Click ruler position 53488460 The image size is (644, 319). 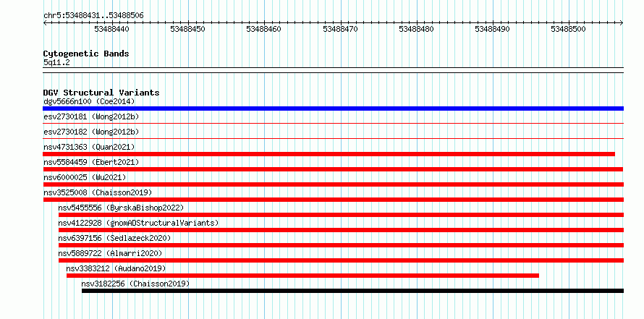[x=263, y=29]
